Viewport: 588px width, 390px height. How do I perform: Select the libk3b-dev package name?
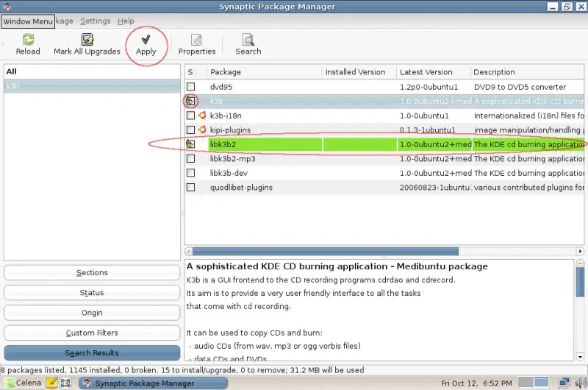(x=229, y=173)
